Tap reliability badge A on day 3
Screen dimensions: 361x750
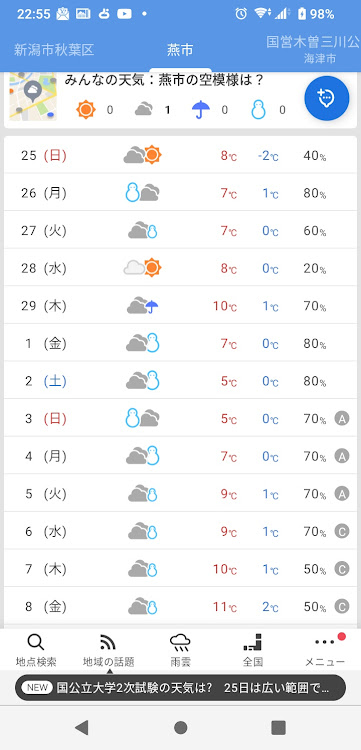[341, 419]
